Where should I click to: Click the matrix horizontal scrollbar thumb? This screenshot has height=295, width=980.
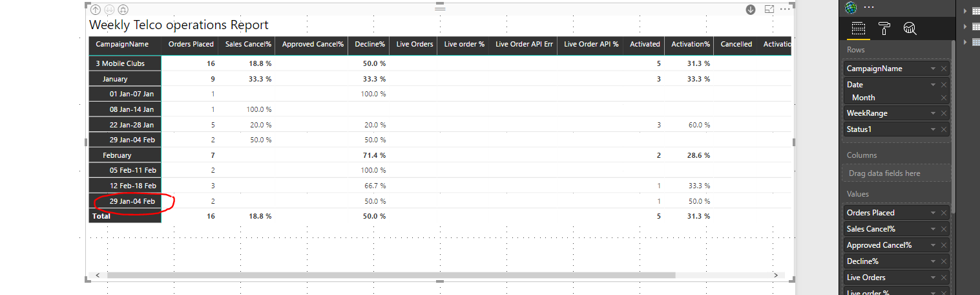391,275
